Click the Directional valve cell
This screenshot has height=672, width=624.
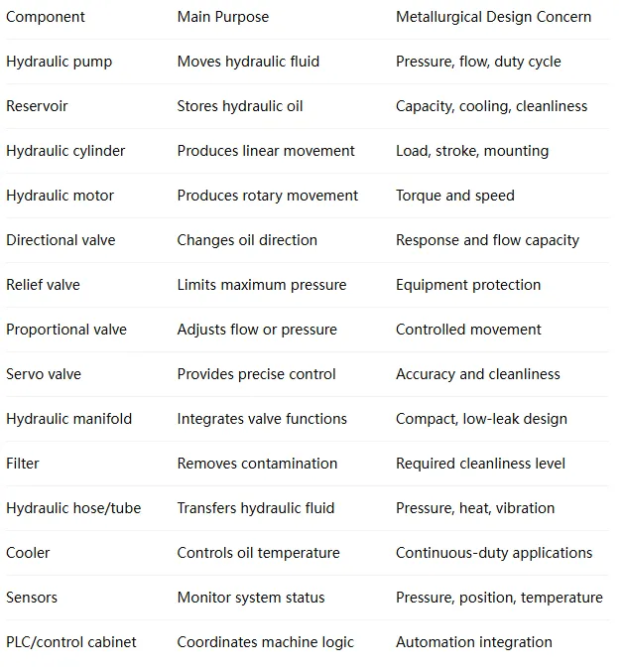tap(61, 240)
